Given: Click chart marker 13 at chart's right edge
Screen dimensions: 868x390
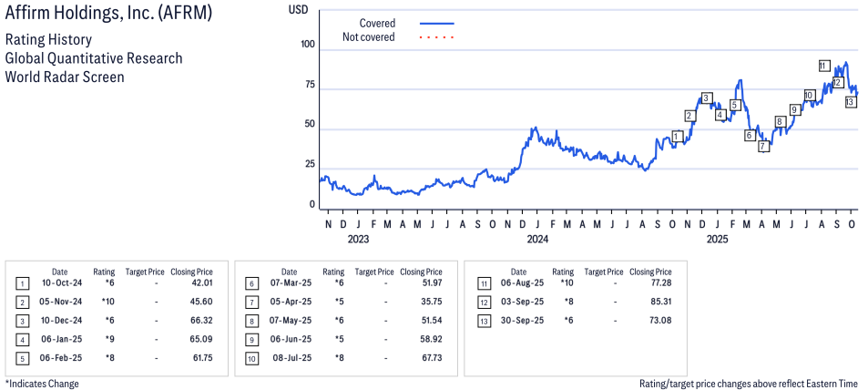Looking at the screenshot, I should click(850, 102).
